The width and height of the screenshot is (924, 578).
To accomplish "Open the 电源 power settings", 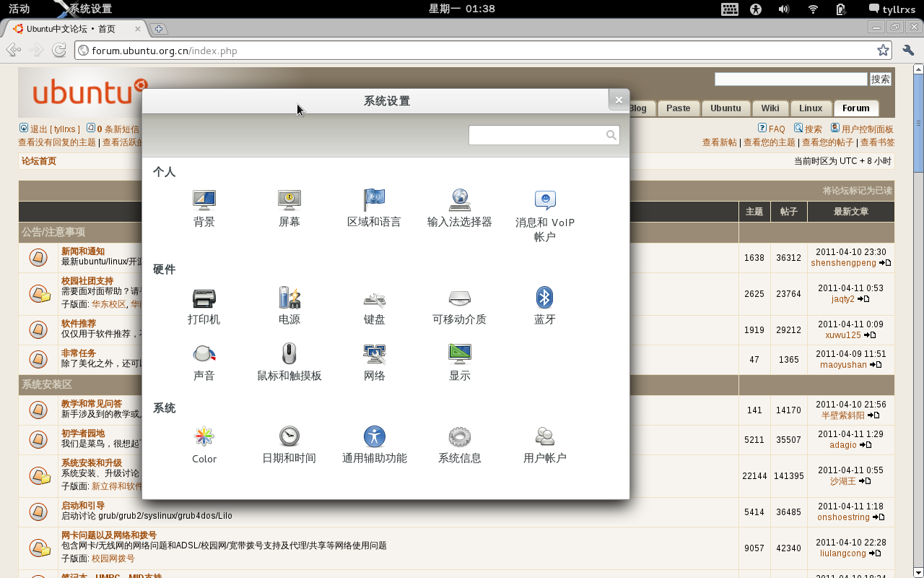I will click(289, 306).
